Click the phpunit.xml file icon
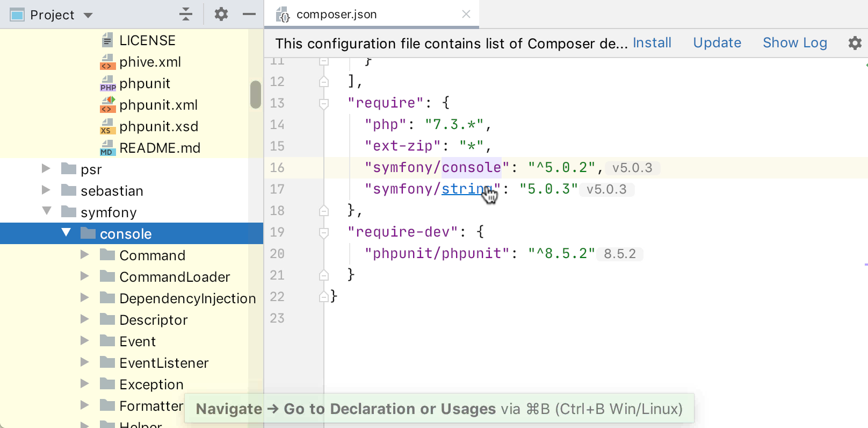 [107, 105]
